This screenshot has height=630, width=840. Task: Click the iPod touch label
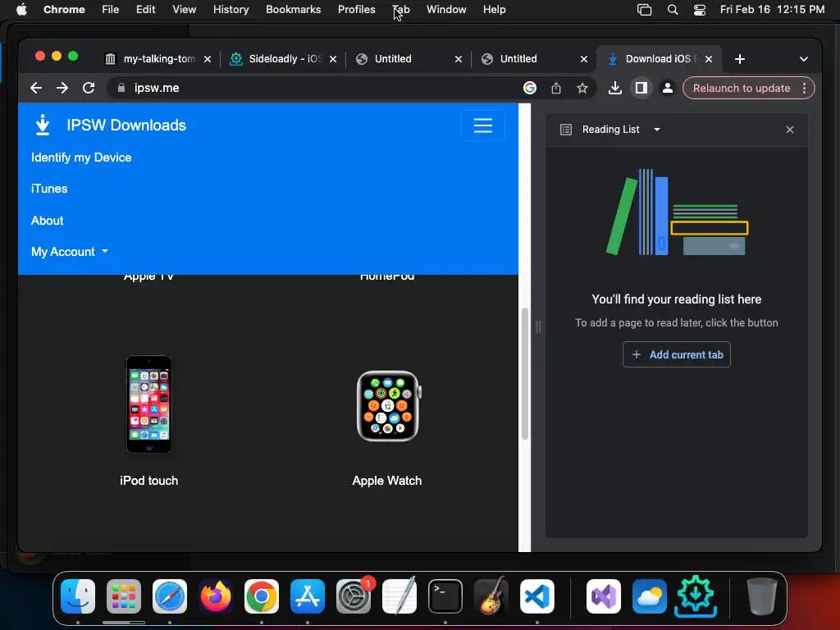149,481
